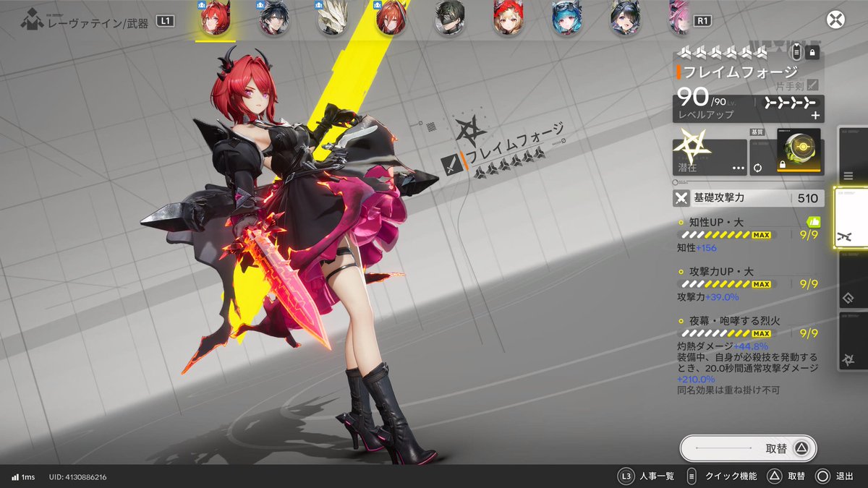This screenshot has width=868, height=488.
Task: Click the 攻撃力+39.0% stat text
Action: tap(707, 296)
